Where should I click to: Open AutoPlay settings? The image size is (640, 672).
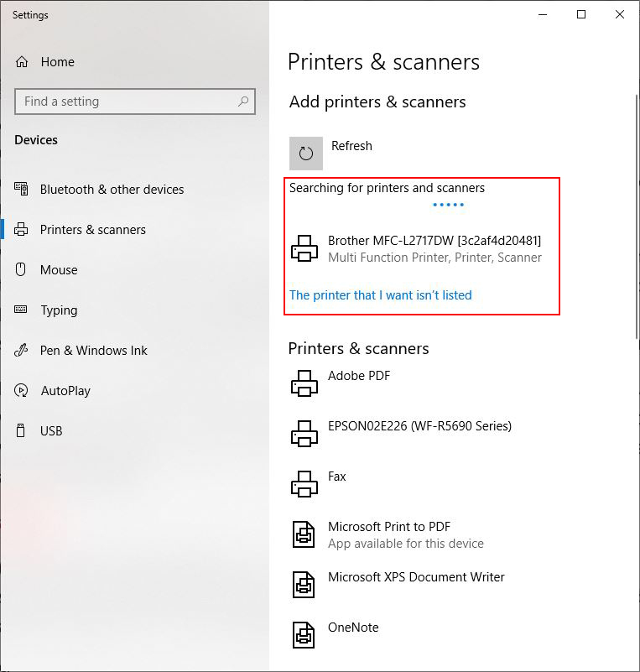pos(65,391)
